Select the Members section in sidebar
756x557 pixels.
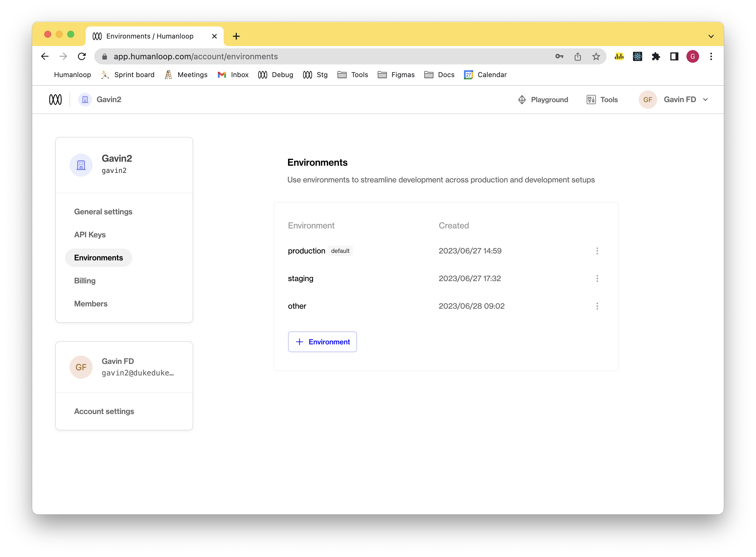pyautogui.click(x=91, y=304)
